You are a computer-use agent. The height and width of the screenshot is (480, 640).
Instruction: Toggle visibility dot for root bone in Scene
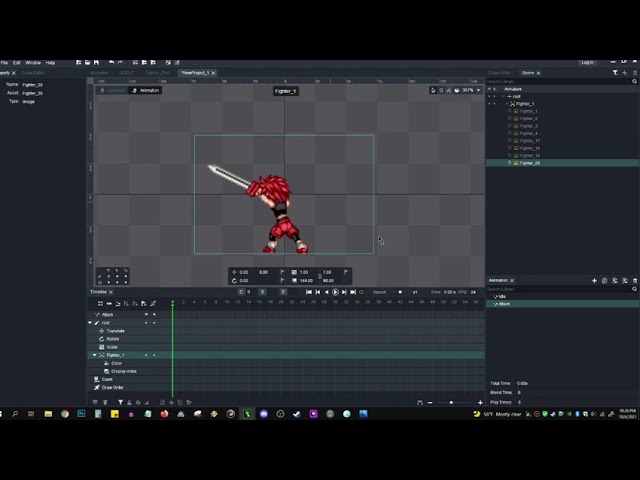(x=489, y=96)
